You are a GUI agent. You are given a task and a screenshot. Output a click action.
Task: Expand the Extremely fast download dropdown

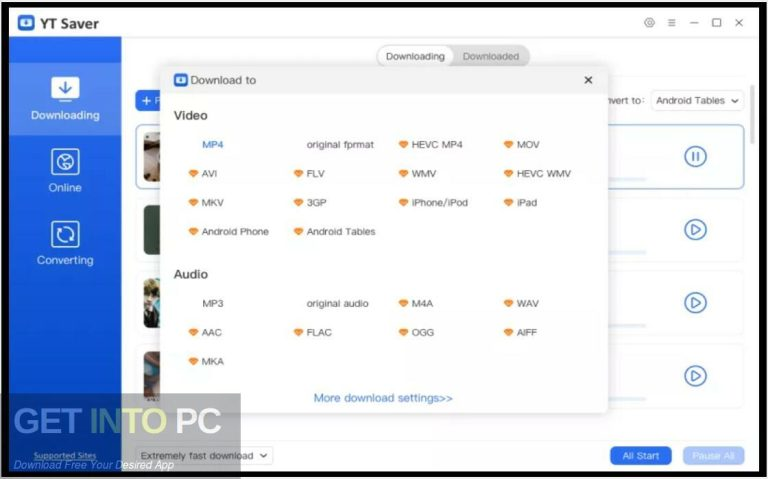click(x=204, y=455)
